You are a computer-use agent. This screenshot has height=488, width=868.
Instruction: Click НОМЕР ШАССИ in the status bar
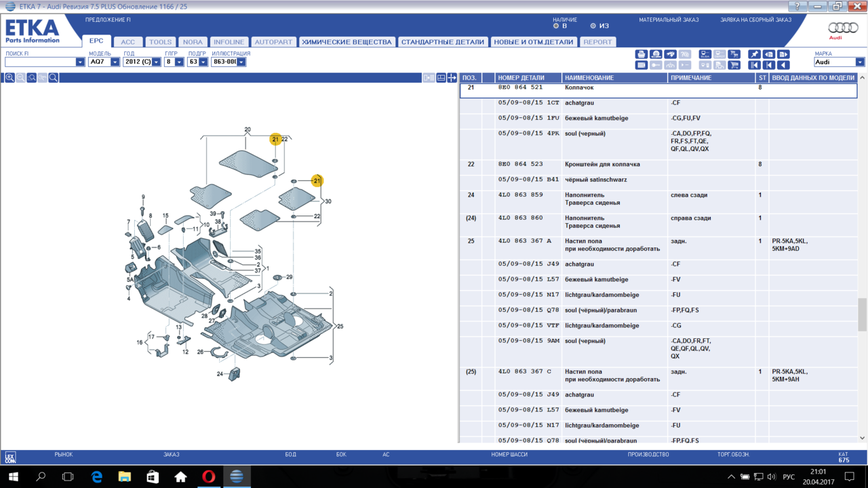click(509, 455)
